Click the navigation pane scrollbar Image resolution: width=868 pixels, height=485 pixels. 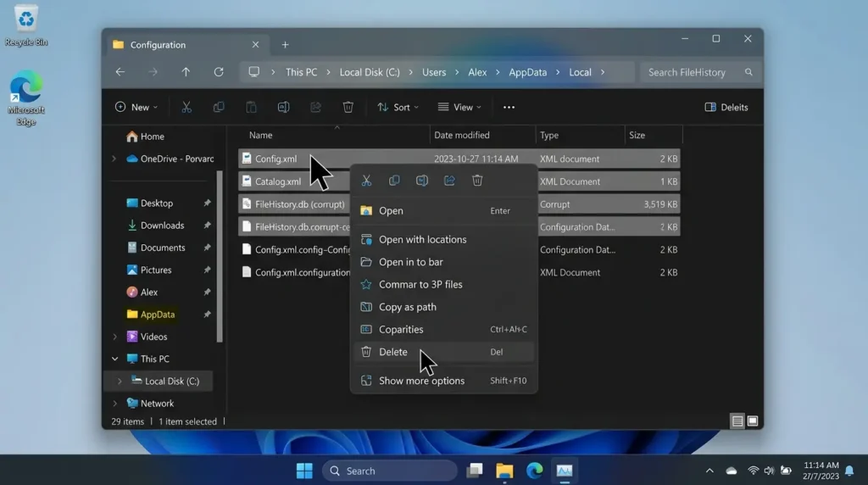pos(220,256)
